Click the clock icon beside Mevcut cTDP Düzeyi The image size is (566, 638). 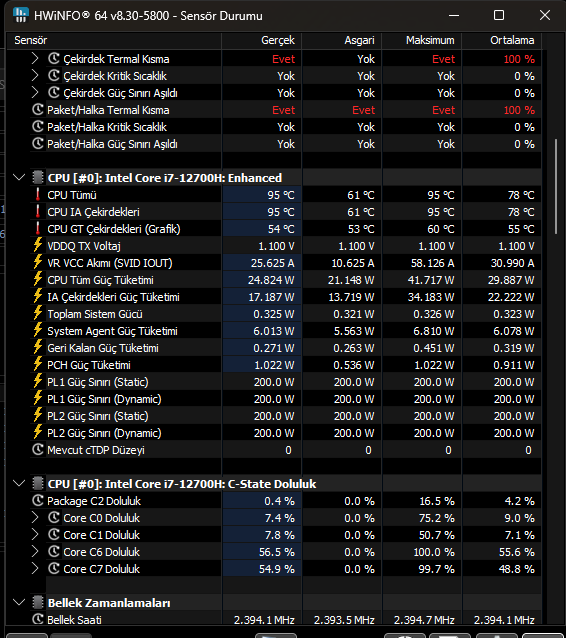click(x=38, y=450)
